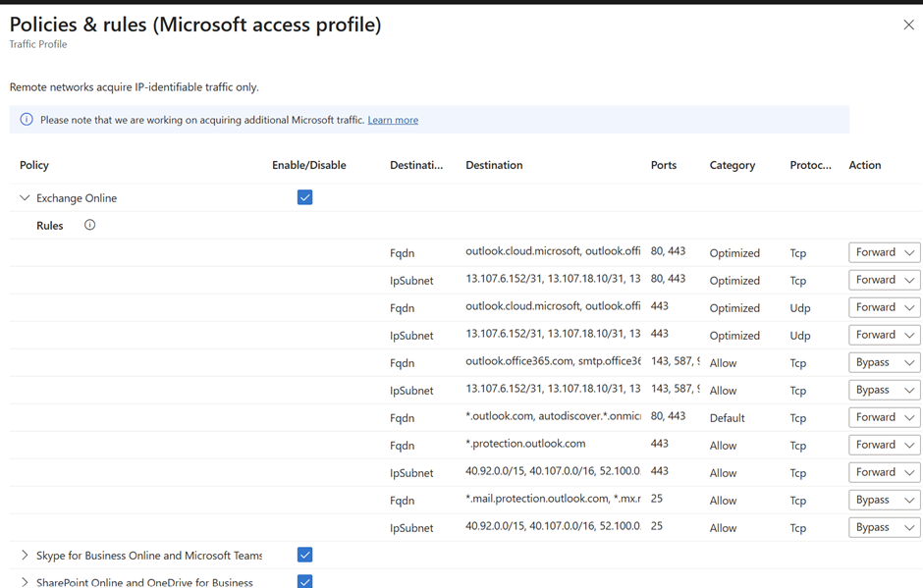Change action for *.protection.outlook.com rule
The width and height of the screenshot is (923, 588).
(x=884, y=445)
